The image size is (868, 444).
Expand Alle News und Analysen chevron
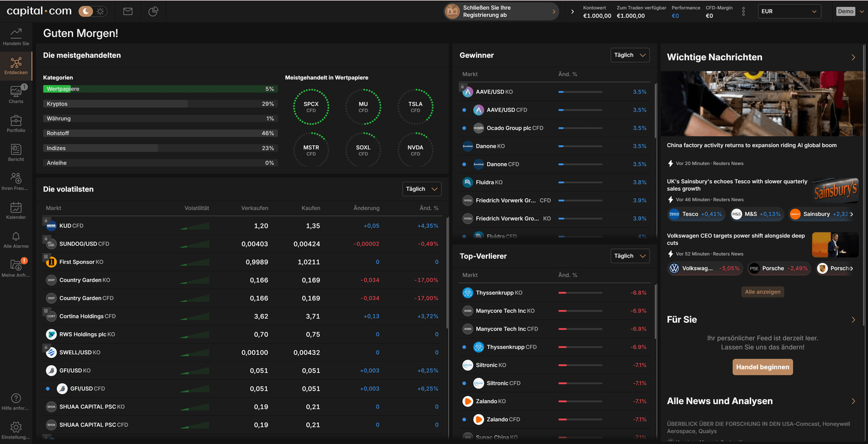(x=853, y=401)
